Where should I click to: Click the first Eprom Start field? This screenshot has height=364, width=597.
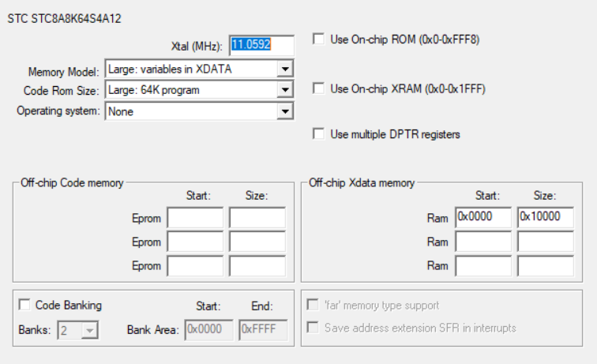[195, 218]
